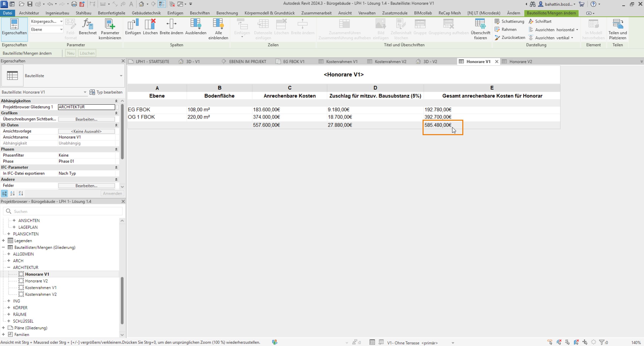This screenshot has height=346, width=644.
Task: Sort properties with ascending A-Z icon
Action: click(12, 193)
